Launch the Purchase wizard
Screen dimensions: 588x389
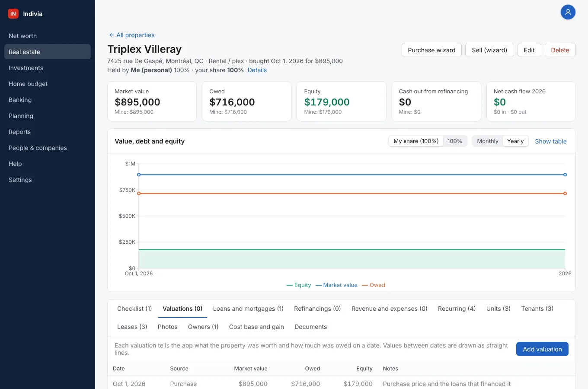[431, 50]
